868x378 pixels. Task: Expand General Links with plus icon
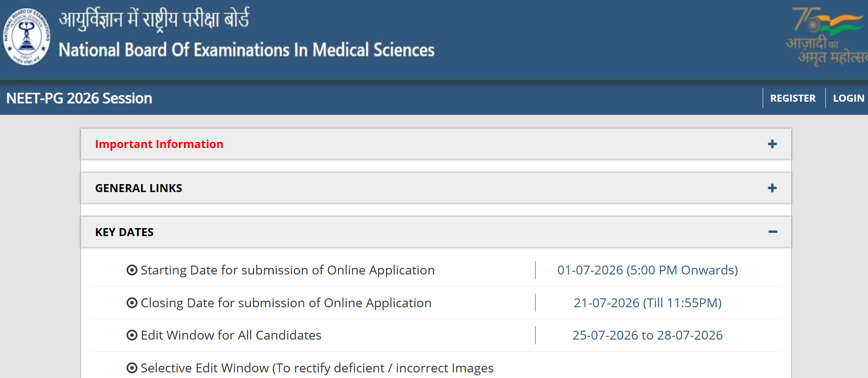click(772, 188)
